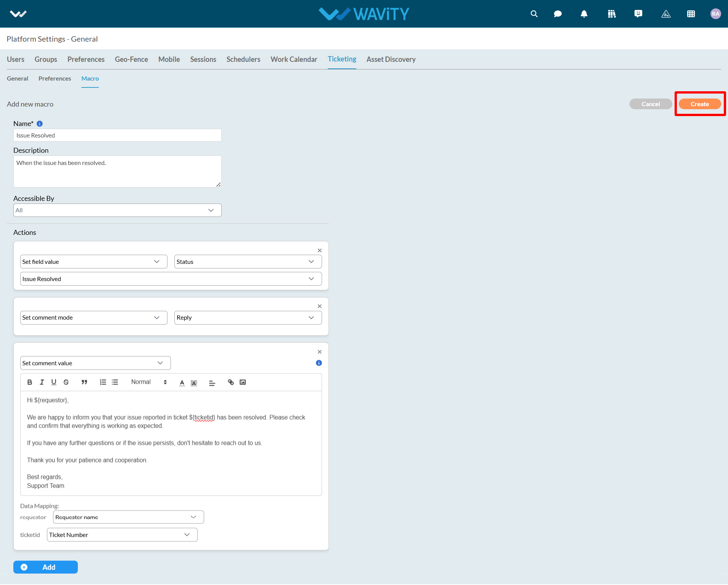This screenshot has width=728, height=585.
Task: Switch to the Users tab
Action: click(16, 59)
